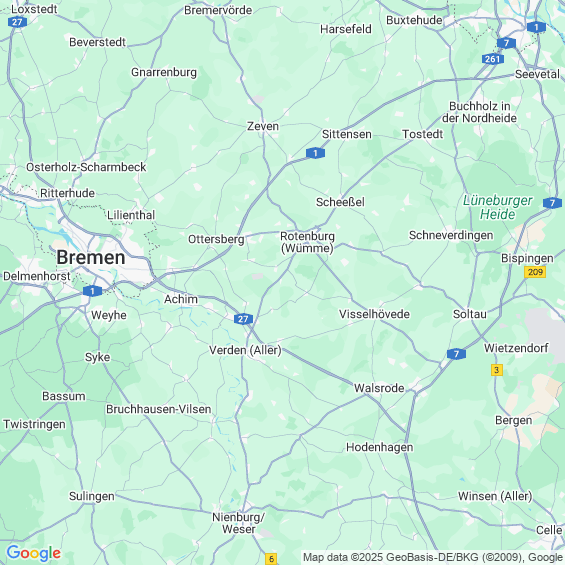Select the Zeven town label

tap(263, 126)
